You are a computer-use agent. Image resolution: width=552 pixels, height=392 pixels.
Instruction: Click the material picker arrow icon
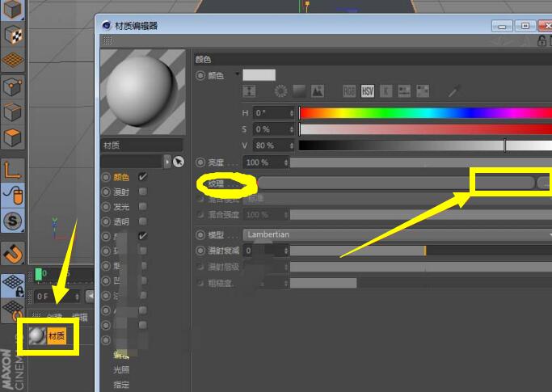coord(179,162)
